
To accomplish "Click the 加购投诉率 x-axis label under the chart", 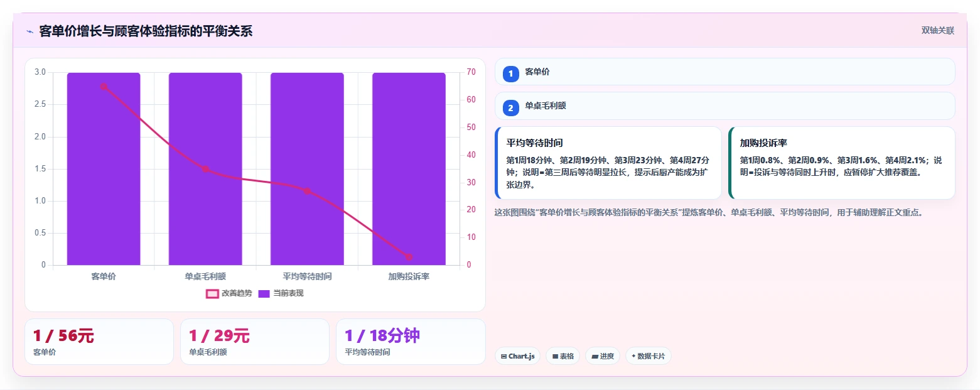I will pyautogui.click(x=409, y=276).
